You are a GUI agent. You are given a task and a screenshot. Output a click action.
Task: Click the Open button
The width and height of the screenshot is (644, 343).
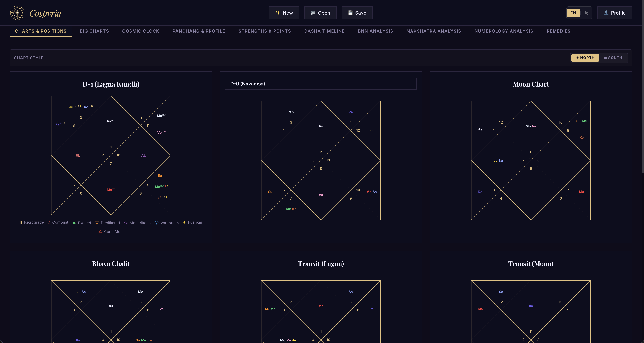320,13
